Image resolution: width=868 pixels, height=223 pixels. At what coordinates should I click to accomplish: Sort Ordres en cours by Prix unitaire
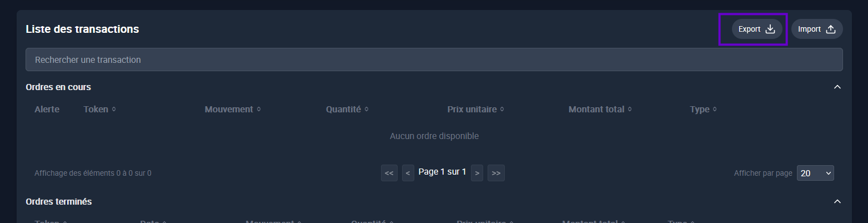(475, 109)
